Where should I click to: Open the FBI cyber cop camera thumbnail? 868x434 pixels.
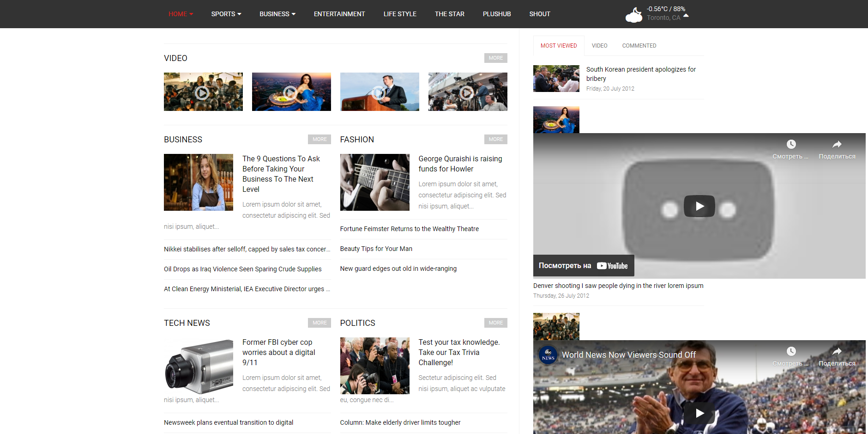tap(199, 366)
